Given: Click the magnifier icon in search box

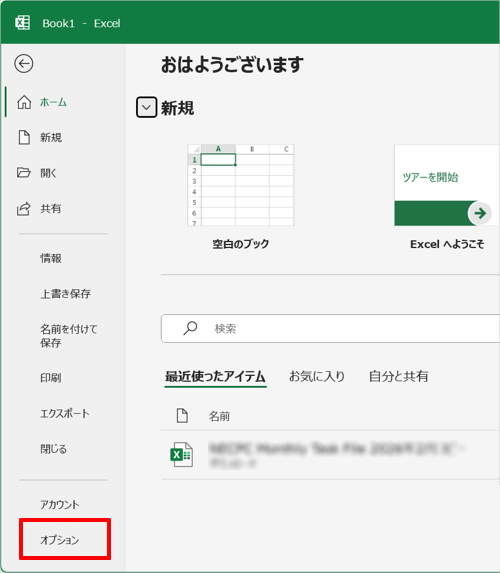Looking at the screenshot, I should click(x=190, y=328).
